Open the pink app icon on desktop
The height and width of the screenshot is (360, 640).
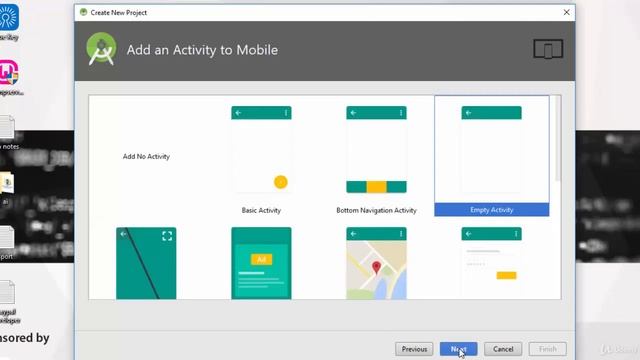click(8, 73)
